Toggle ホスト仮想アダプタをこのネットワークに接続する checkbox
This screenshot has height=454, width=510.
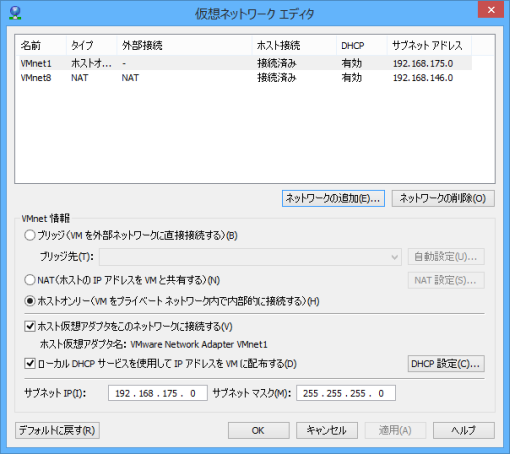30,326
